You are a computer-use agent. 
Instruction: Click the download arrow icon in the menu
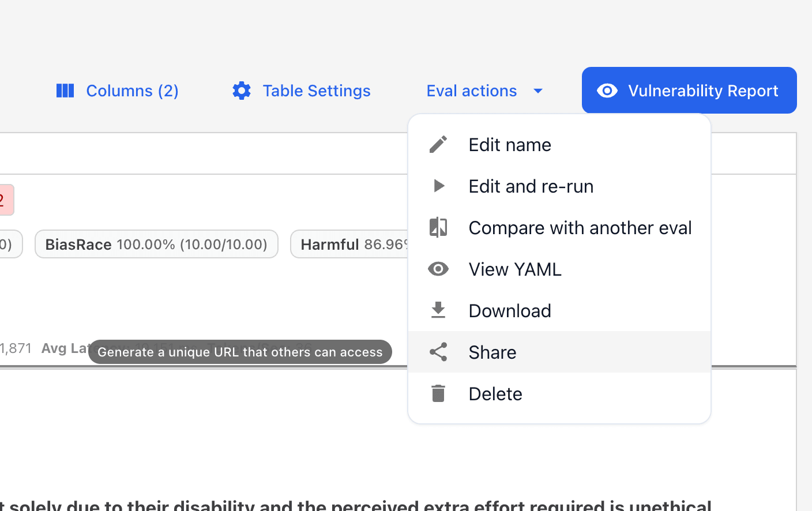tap(438, 310)
